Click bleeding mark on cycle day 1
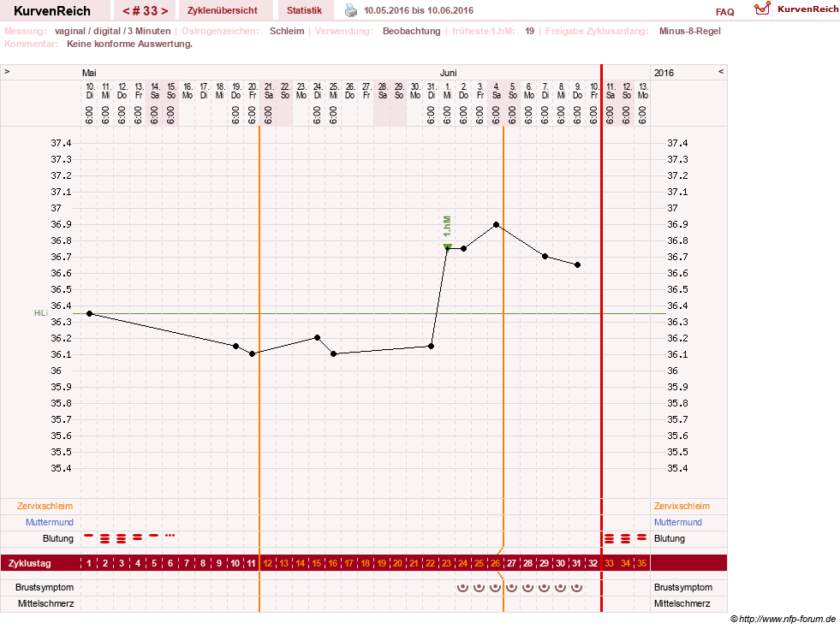 (x=89, y=536)
